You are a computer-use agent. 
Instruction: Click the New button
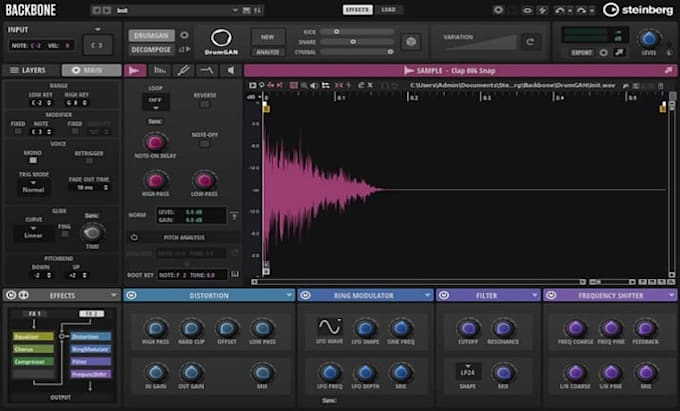[268, 37]
